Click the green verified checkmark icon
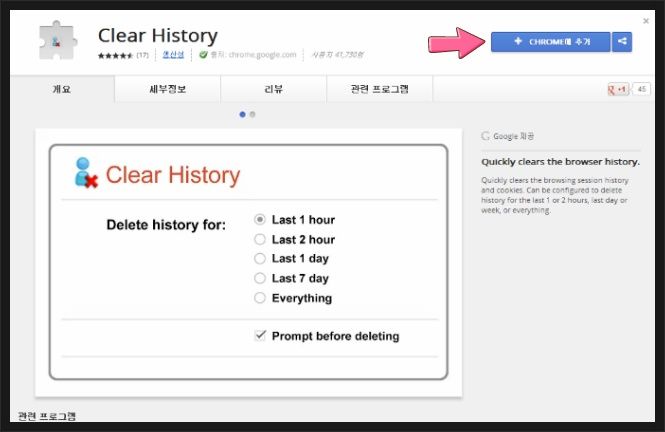The image size is (665, 432). 203,55
